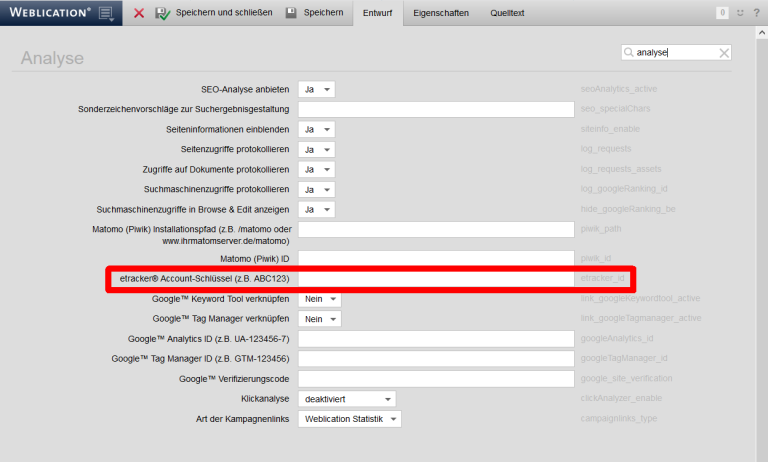Open SEO-Analyse anbieten dropdown
The image size is (768, 462).
[316, 89]
